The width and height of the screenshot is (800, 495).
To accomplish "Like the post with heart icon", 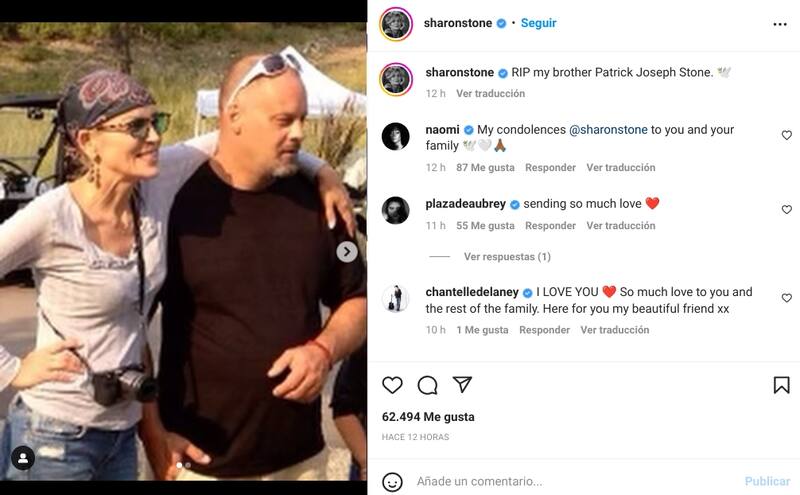I will 392,385.
